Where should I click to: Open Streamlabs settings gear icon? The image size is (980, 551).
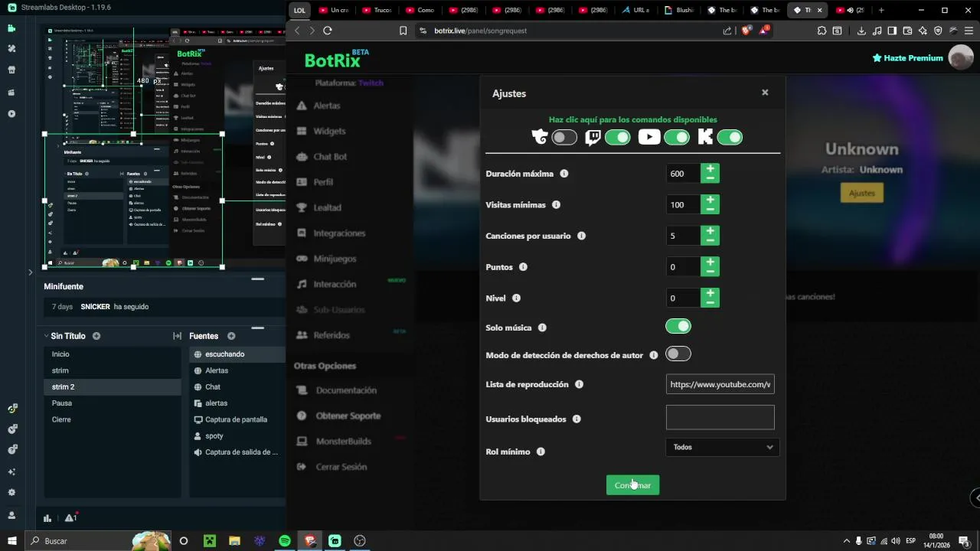[x=11, y=493]
